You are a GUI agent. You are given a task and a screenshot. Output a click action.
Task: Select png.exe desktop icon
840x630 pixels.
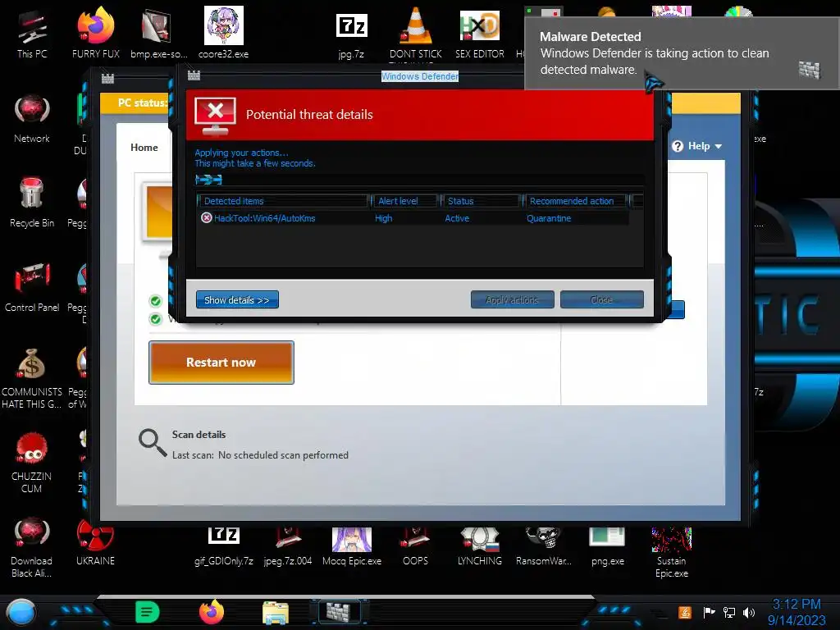[608, 546]
